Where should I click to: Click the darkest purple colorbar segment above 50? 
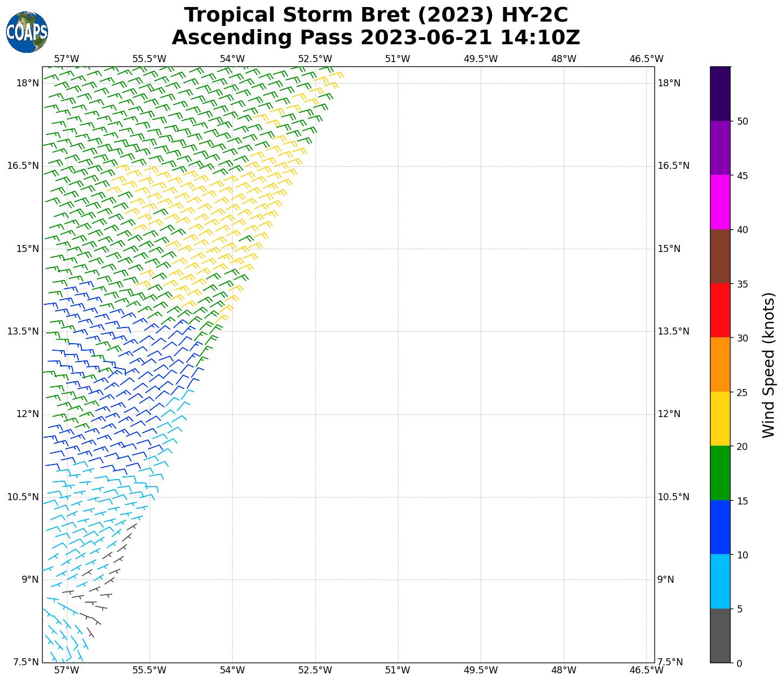[x=720, y=93]
